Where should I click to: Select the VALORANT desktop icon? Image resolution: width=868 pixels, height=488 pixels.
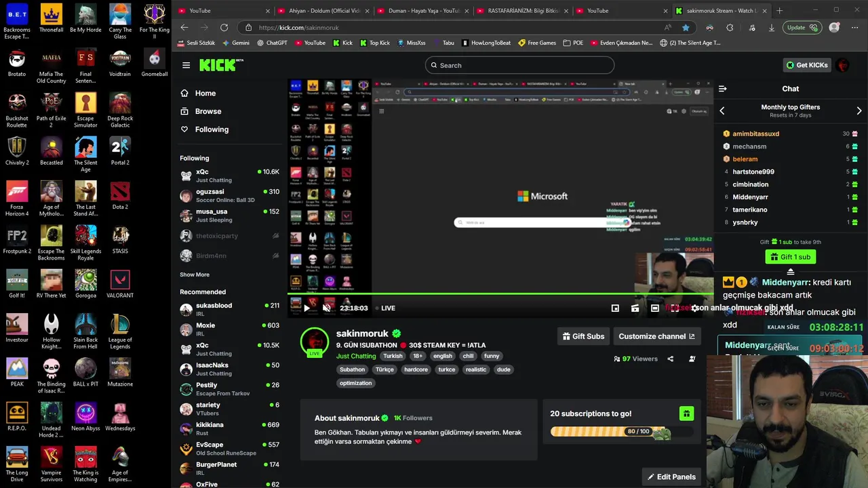120,284
